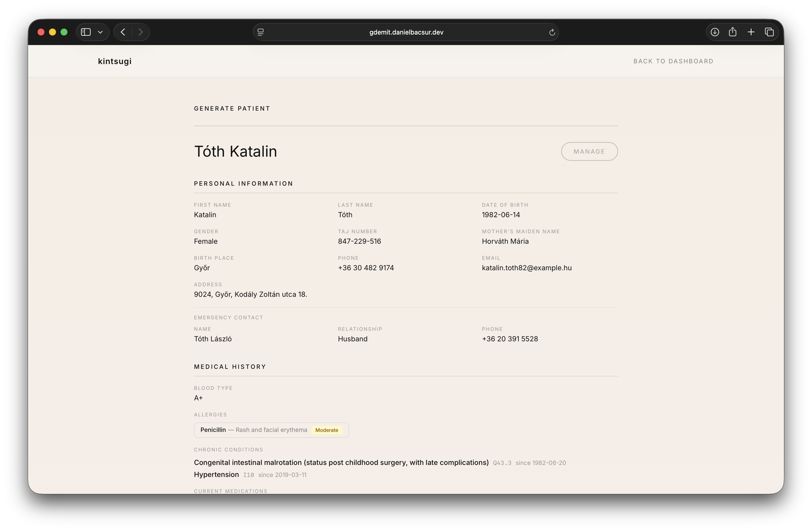Image resolution: width=812 pixels, height=531 pixels.
Task: Show the tab overview icon
Action: point(769,32)
